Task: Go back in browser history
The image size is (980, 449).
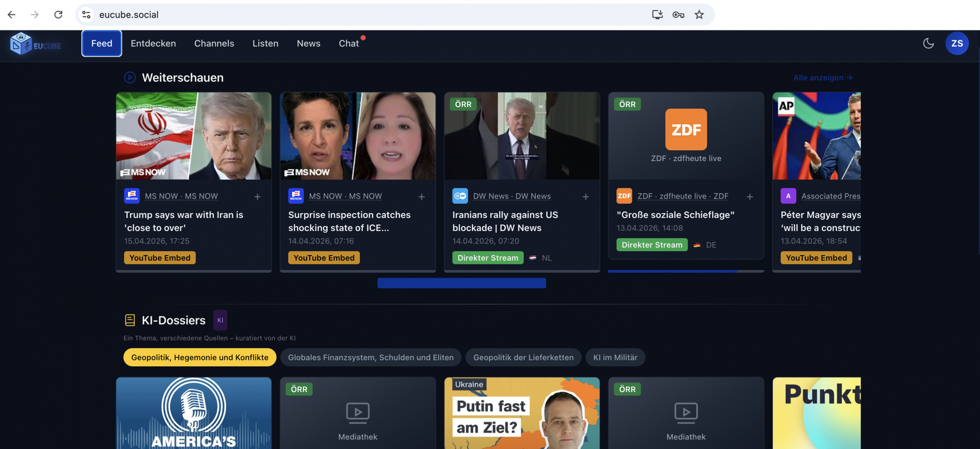Action: (11, 15)
